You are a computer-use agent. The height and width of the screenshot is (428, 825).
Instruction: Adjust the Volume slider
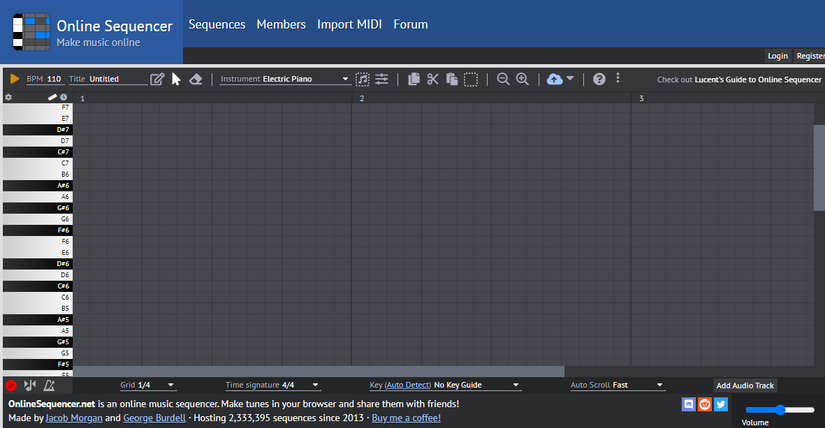(780, 410)
